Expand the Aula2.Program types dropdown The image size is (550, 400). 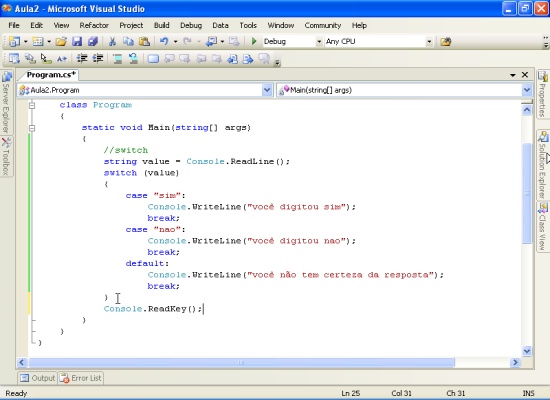click(267, 90)
